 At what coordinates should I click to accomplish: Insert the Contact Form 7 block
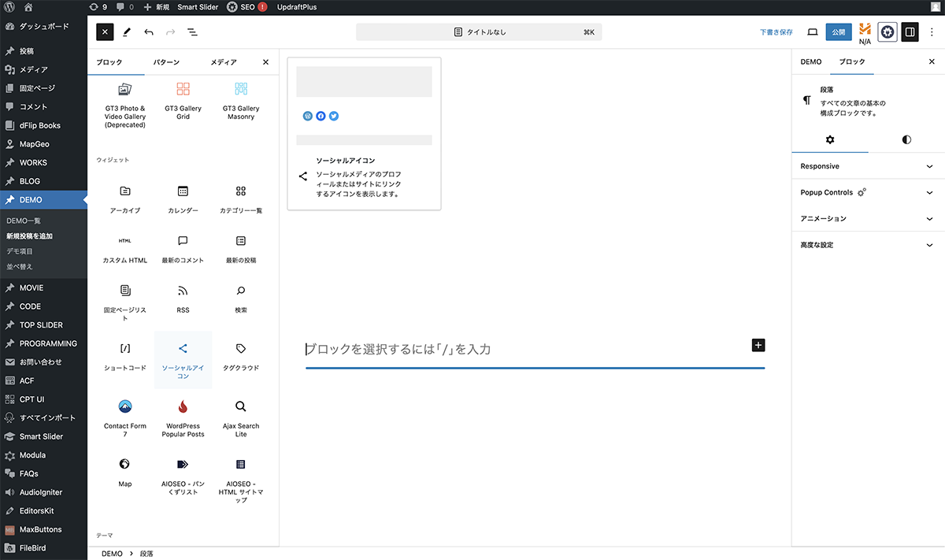(125, 417)
